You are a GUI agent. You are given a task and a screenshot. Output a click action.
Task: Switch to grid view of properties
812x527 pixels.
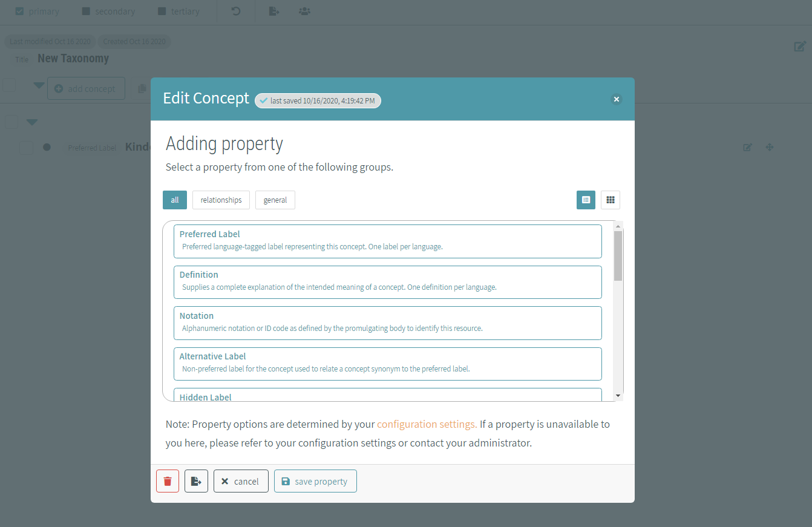tap(611, 200)
